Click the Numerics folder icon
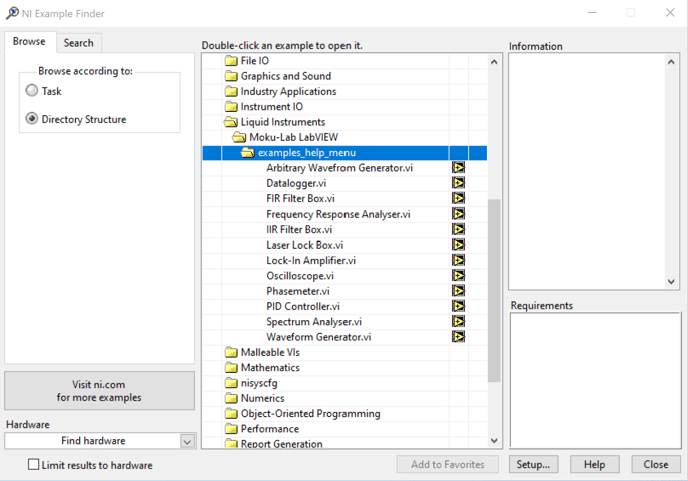The image size is (688, 481). coord(231,398)
